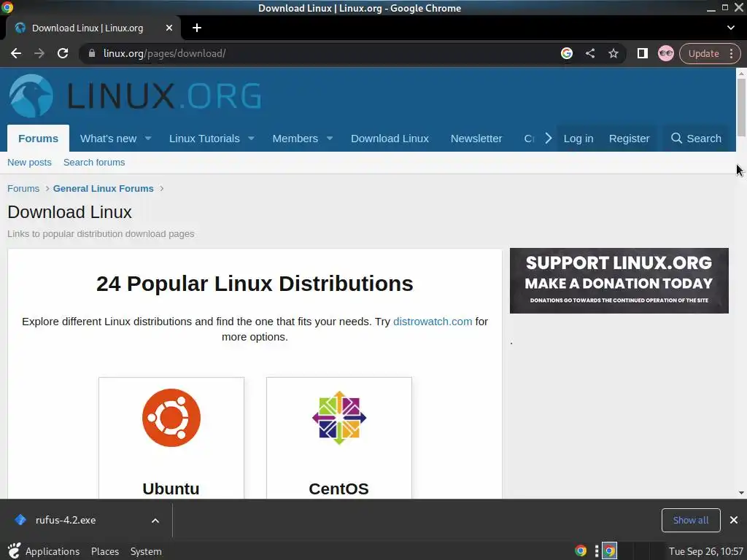The image size is (747, 560).
Task: Click the Register link
Action: click(630, 139)
